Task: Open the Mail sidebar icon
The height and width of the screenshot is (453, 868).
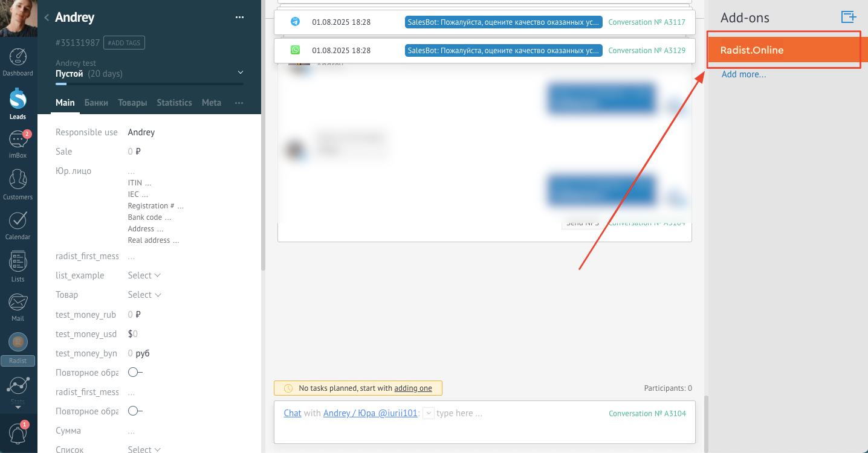Action: coord(18,306)
